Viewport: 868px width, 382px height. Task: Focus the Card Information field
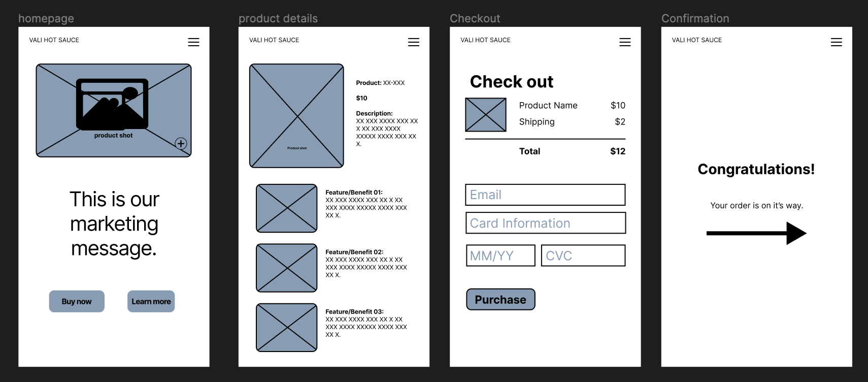coord(546,223)
